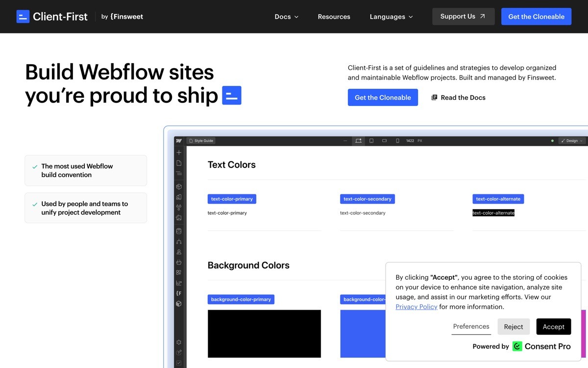Accept cookies
Image resolution: width=588 pixels, height=368 pixels.
554,327
